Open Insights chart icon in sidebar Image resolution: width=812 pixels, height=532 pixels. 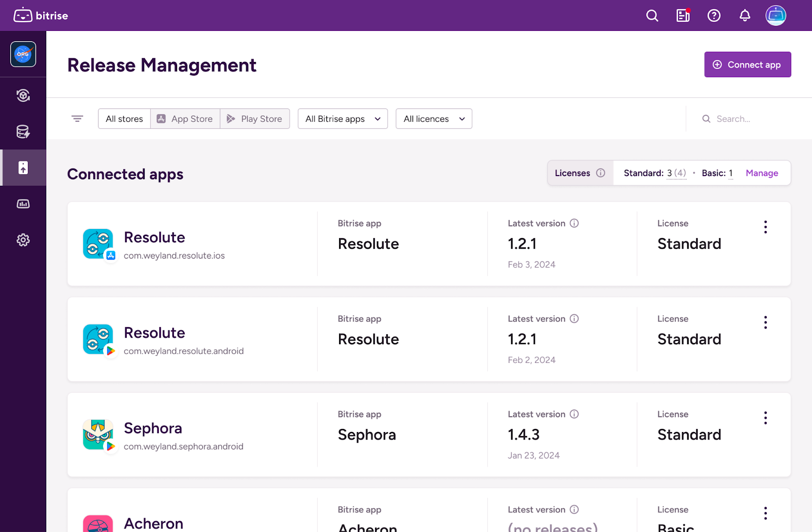23,204
